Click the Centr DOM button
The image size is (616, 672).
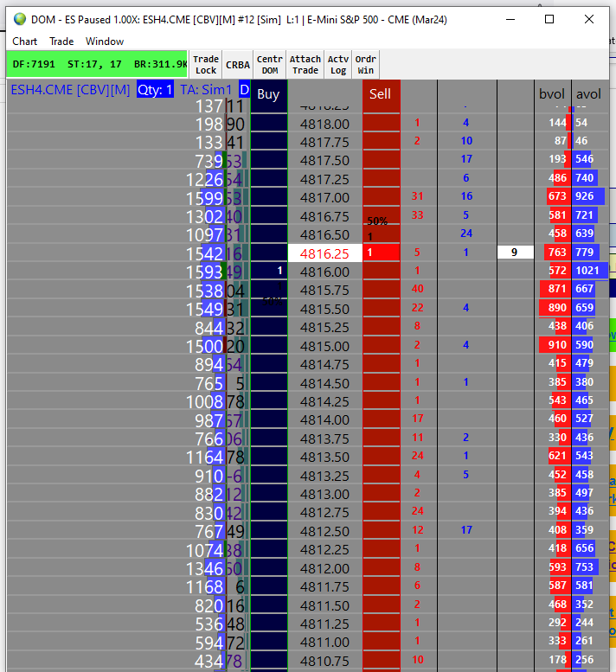[x=270, y=65]
